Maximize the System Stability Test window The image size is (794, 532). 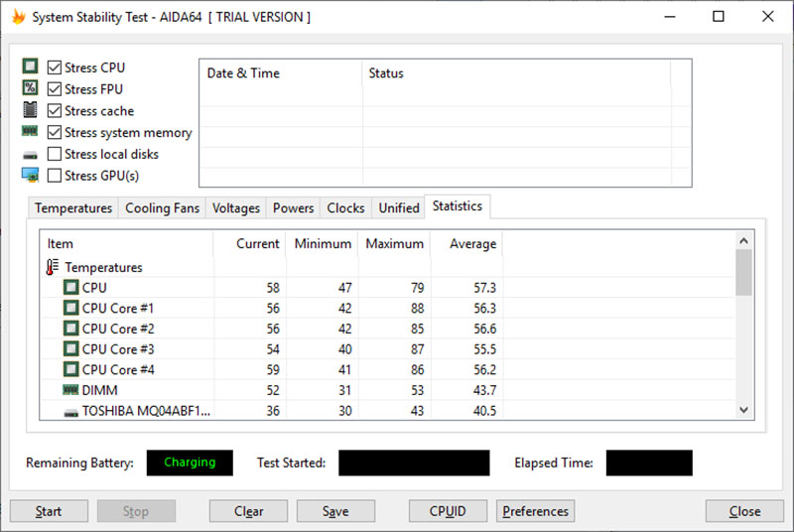(718, 17)
